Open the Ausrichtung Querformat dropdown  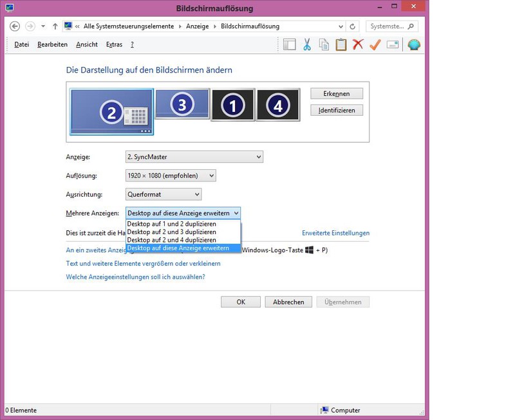(x=164, y=194)
